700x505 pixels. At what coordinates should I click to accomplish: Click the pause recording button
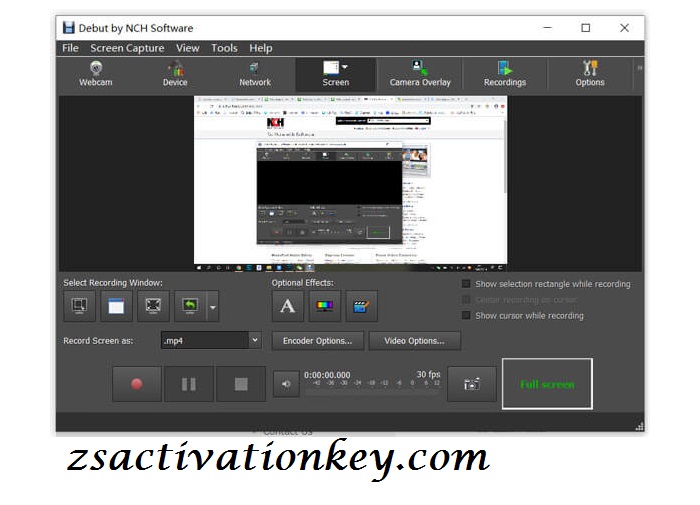[189, 384]
